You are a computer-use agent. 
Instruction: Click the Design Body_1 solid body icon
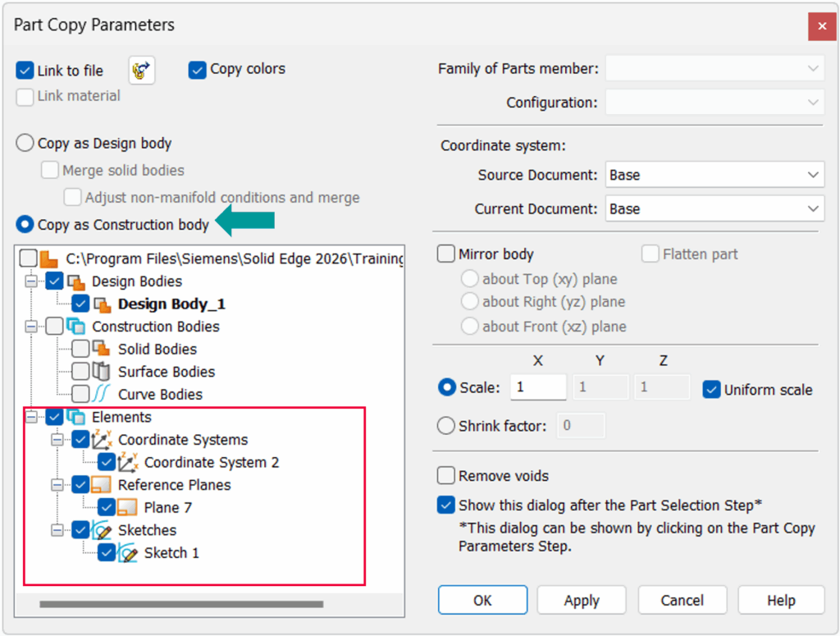tap(103, 304)
